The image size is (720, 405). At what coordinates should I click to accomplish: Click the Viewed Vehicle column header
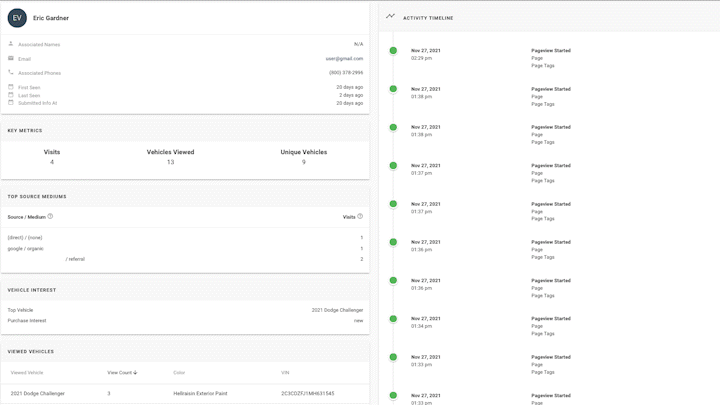[x=27, y=372]
